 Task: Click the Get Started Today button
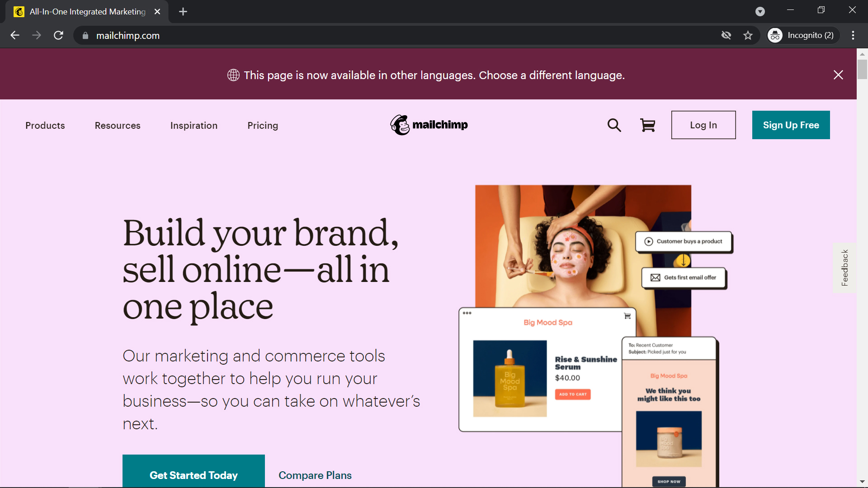coord(193,471)
